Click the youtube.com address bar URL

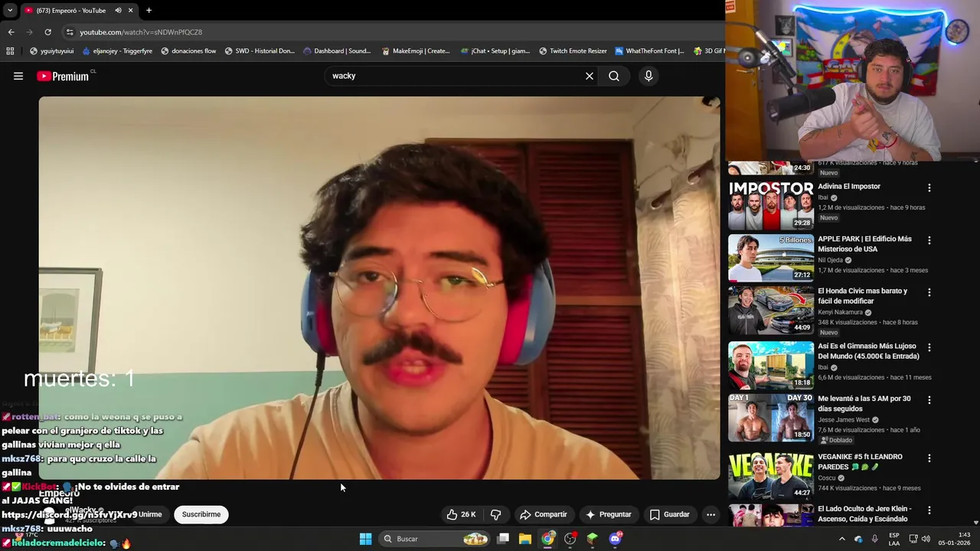coord(141,32)
